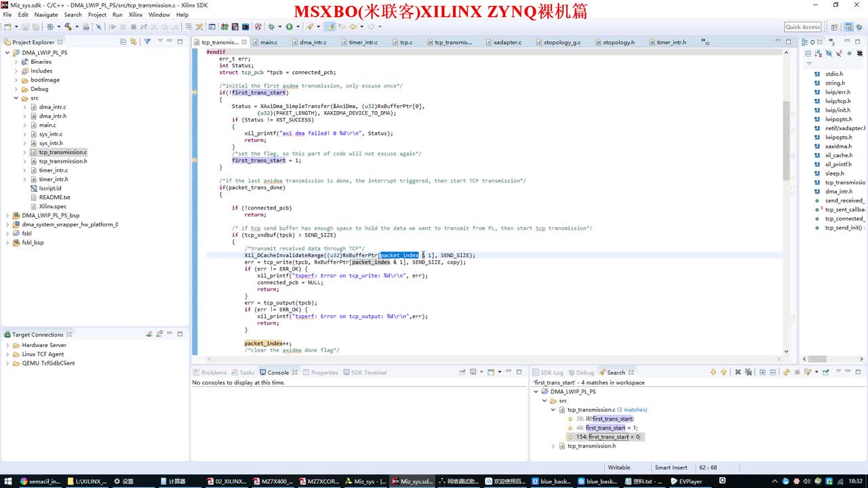The width and height of the screenshot is (868, 488).
Task: Click the Build hammer toolbar icon
Action: [x=68, y=27]
